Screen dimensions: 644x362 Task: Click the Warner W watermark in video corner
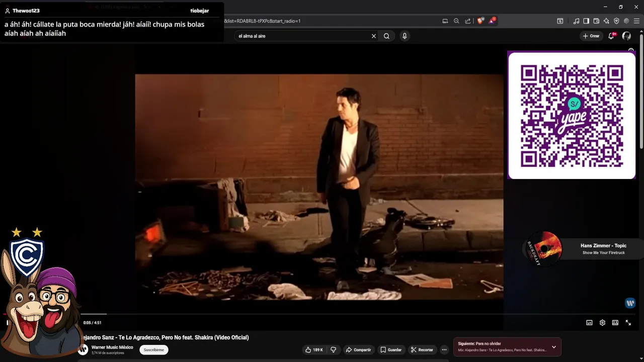tap(630, 303)
